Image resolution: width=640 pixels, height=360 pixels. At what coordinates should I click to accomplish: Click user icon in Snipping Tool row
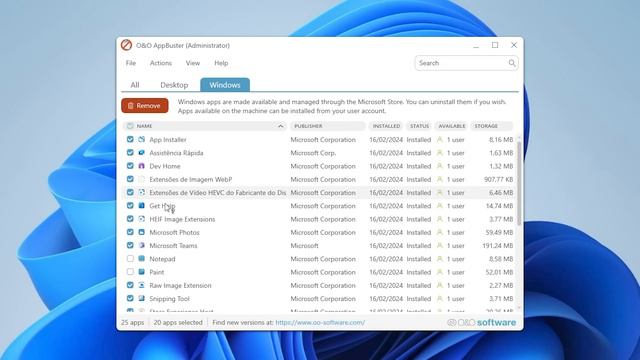click(440, 299)
